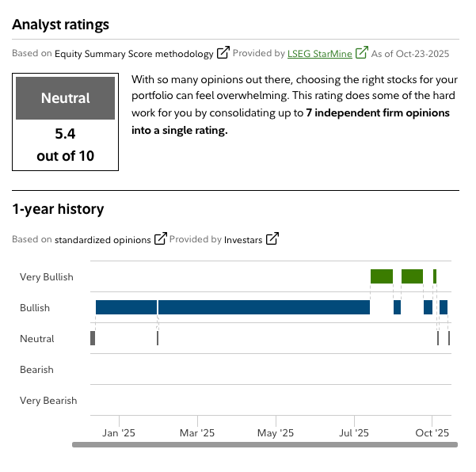The image size is (476, 472).
Task: Follow the Investars provider link
Action: tap(243, 239)
